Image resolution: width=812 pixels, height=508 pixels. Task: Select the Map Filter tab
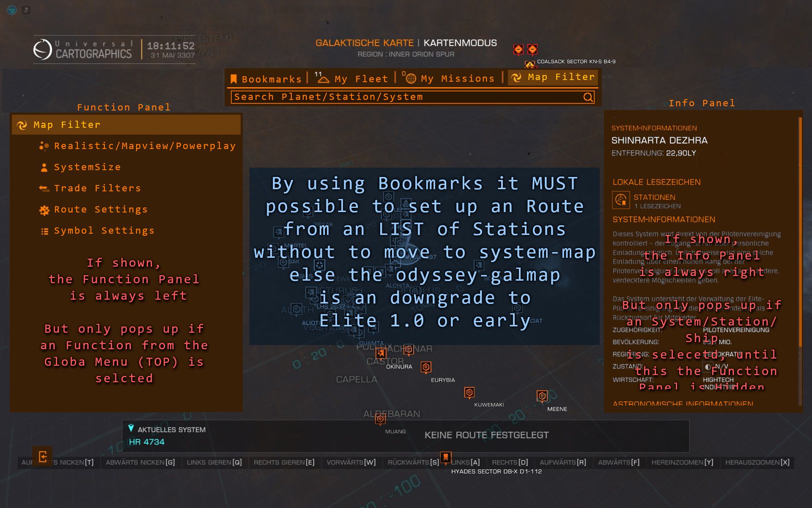click(553, 77)
